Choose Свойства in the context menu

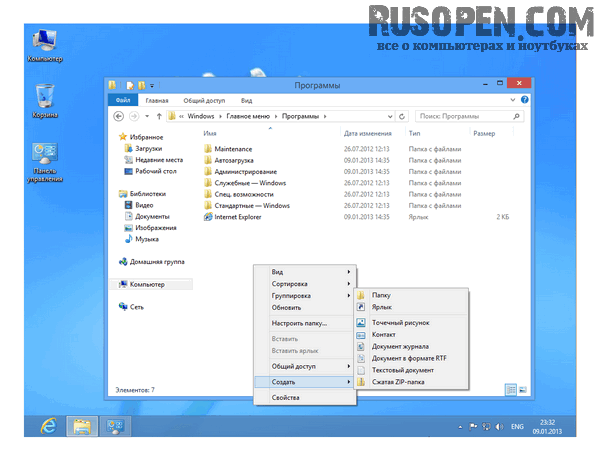286,397
